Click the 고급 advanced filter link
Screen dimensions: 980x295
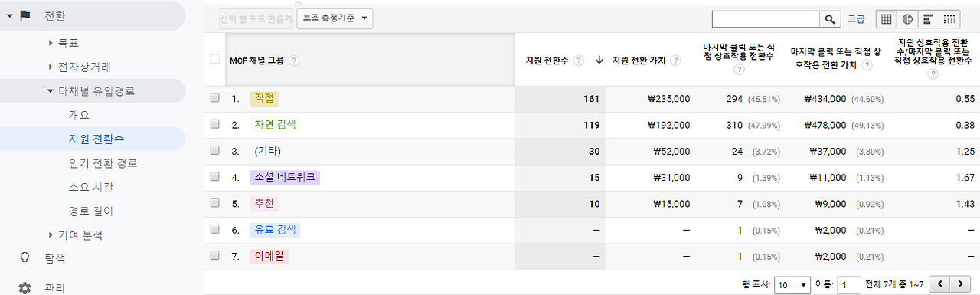coord(856,19)
